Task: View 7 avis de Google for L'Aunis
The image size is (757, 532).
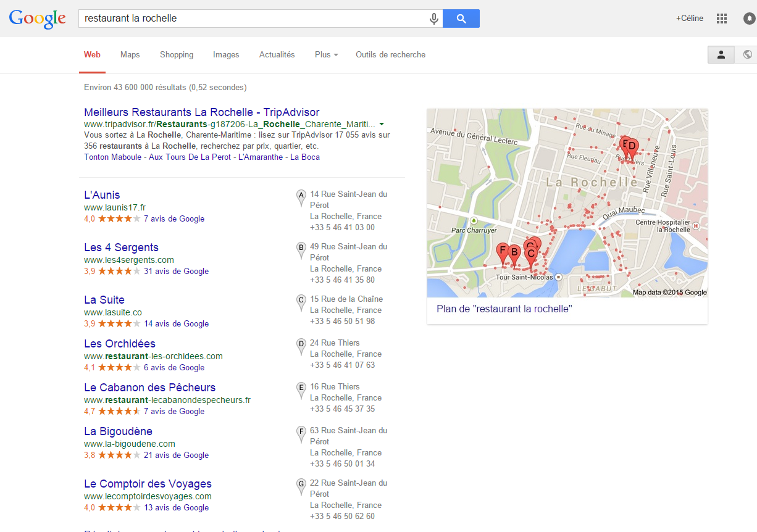Action: 174,218
